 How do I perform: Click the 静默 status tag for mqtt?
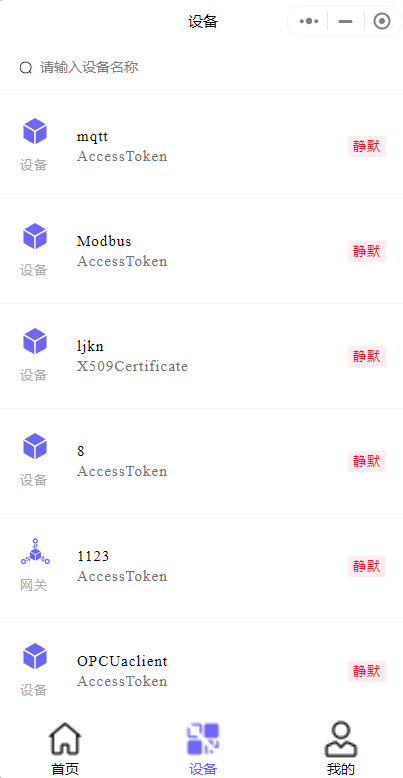point(367,146)
